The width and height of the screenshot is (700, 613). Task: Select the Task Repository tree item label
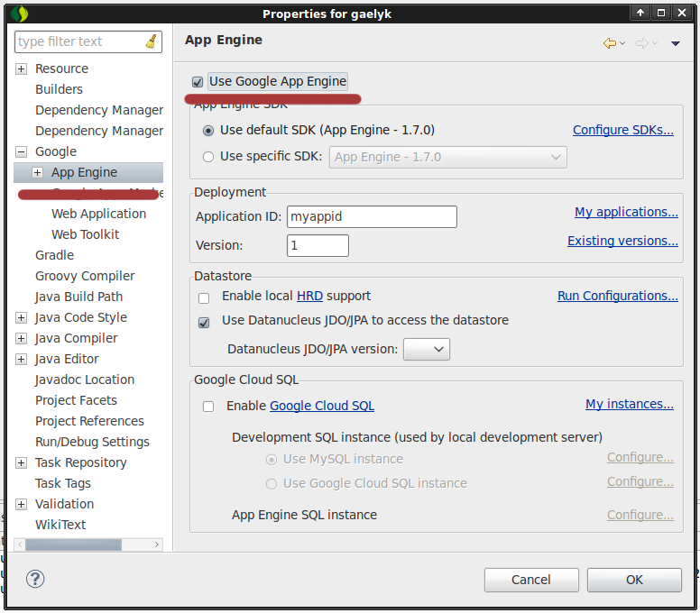click(81, 462)
